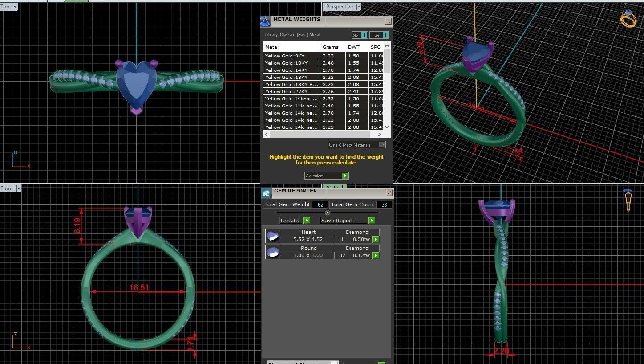Select the Yellow Gold:18KY R... row
Screen dimensions: 644x364
click(323, 84)
